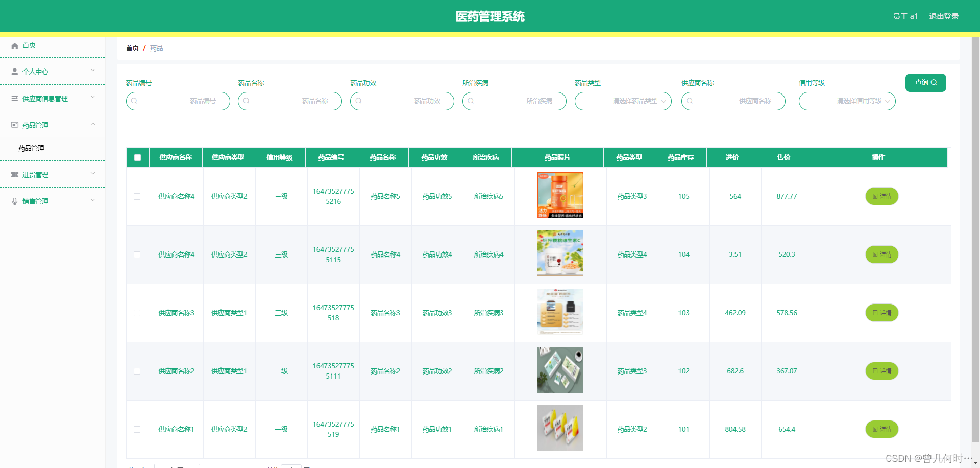This screenshot has width=980, height=468.
Task: Open the 请选择信用等级 dropdown
Action: click(847, 101)
